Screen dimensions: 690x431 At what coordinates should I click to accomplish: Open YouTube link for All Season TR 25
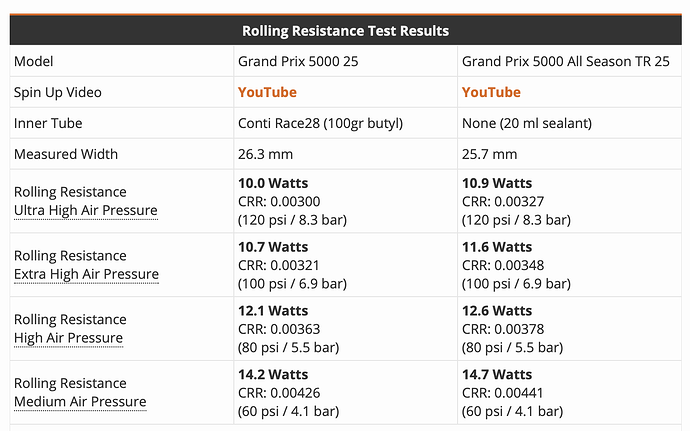(x=491, y=92)
